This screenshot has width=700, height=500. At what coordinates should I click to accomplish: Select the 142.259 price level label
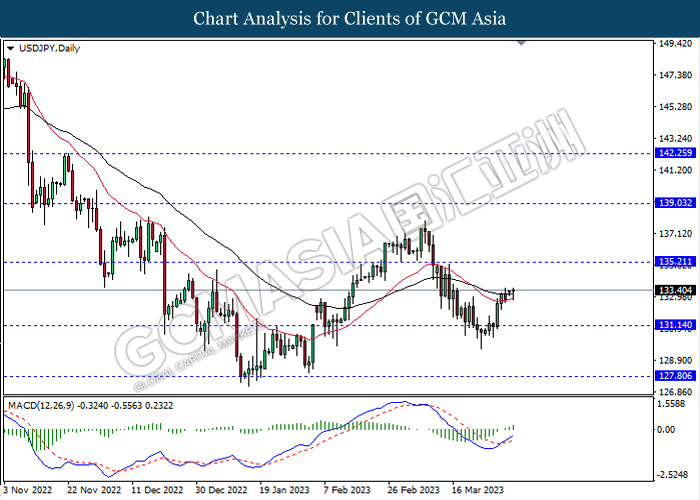675,153
